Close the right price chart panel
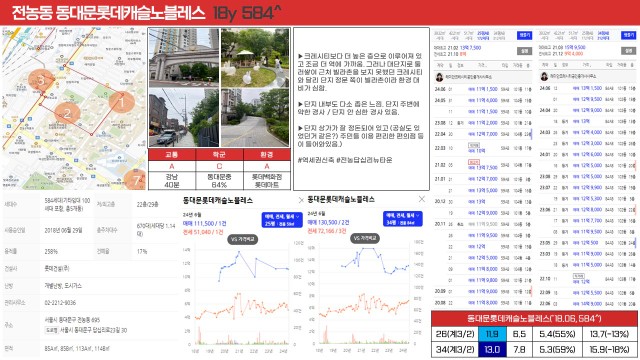 click(422, 199)
